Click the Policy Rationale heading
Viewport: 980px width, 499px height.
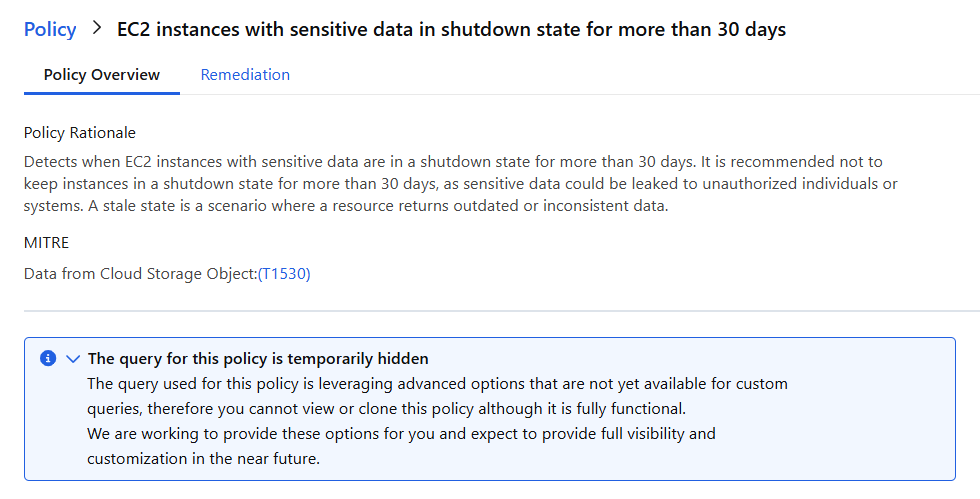[x=80, y=133]
